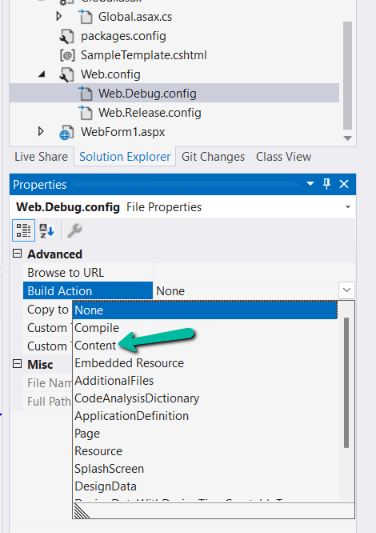Click the Properties panel title bar

(183, 184)
